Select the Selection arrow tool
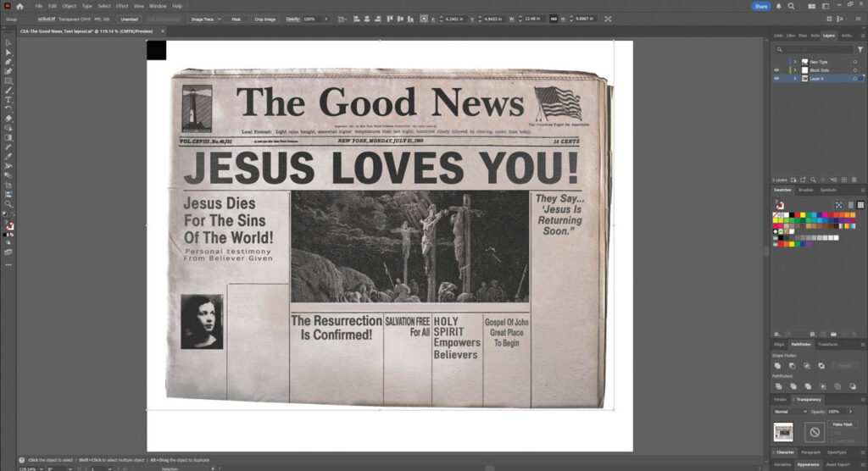 tap(8, 43)
